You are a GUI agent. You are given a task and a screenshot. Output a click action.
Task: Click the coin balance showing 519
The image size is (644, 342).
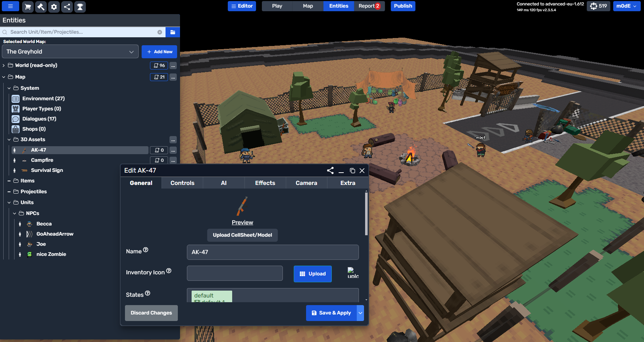[598, 6]
